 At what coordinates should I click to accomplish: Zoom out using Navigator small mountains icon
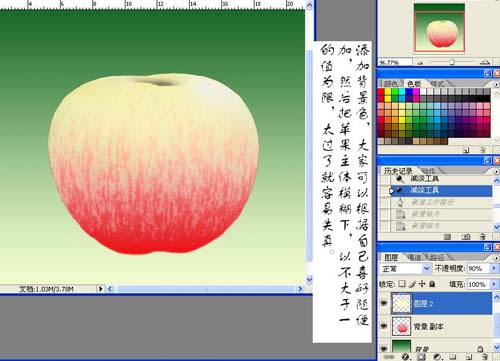tap(420, 62)
